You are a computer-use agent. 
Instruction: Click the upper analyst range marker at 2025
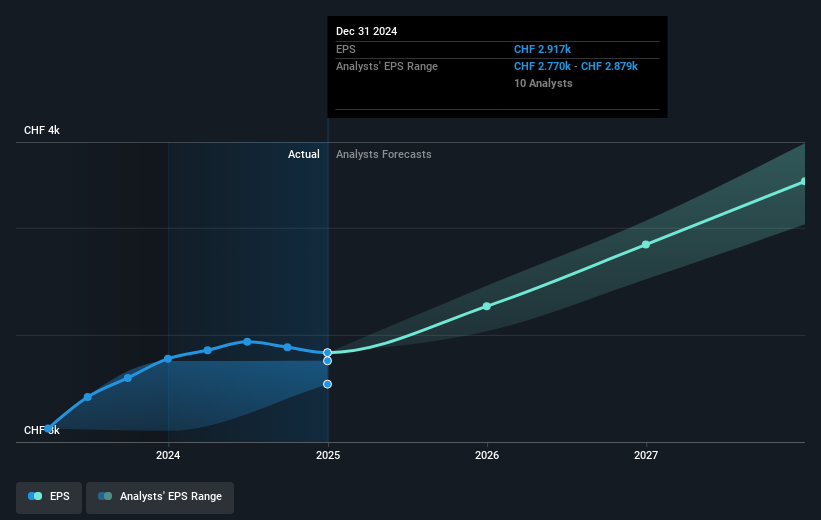tap(327, 361)
